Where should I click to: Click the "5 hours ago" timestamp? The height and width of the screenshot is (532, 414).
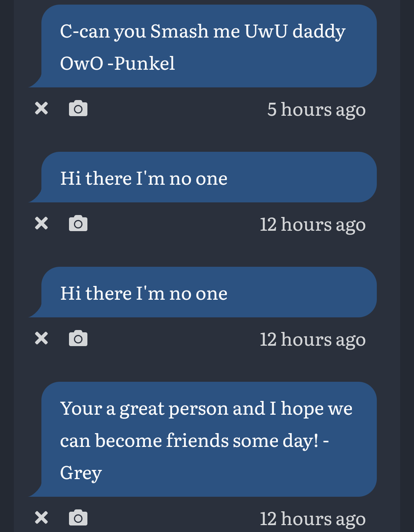[316, 110]
